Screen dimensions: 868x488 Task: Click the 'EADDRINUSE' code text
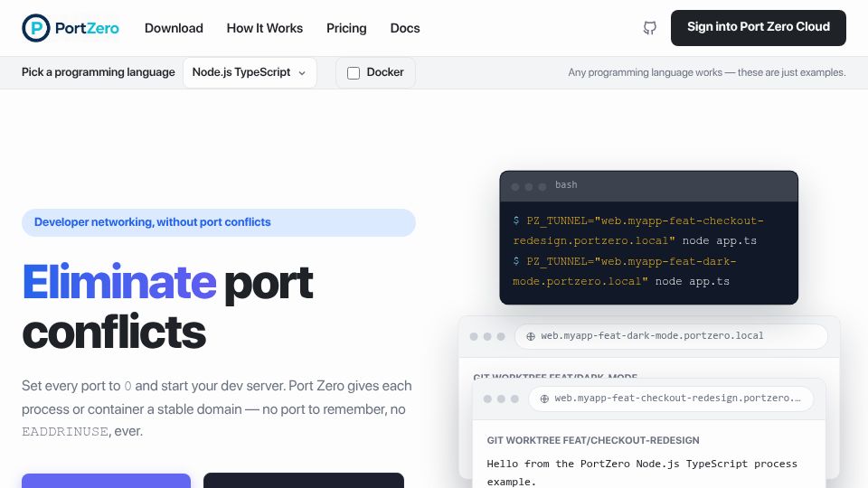[65, 432]
